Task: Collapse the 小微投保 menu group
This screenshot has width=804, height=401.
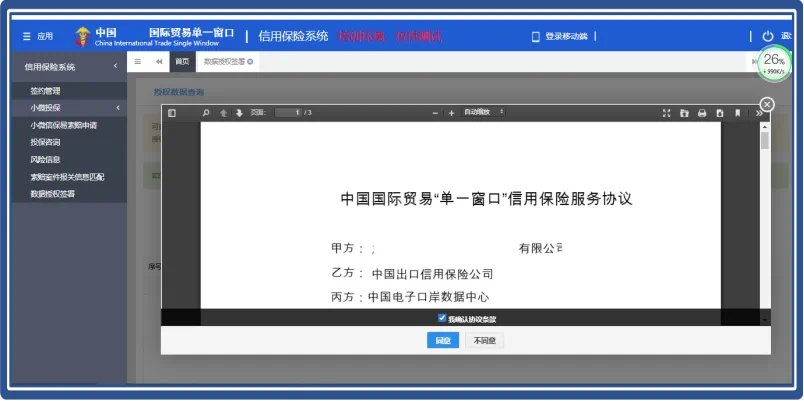Action: pos(69,108)
